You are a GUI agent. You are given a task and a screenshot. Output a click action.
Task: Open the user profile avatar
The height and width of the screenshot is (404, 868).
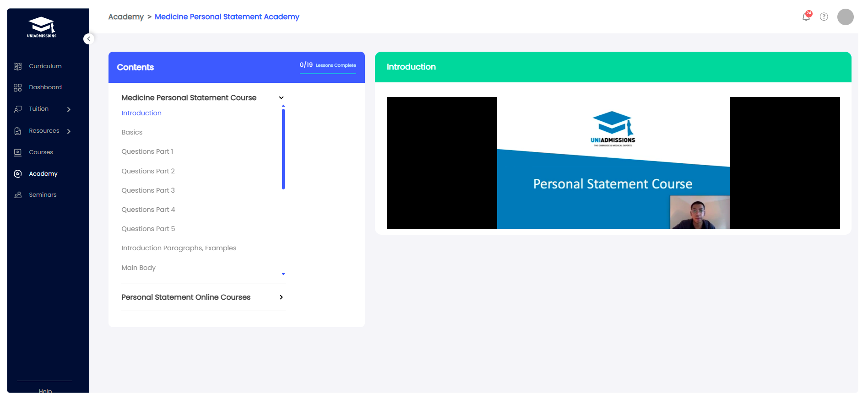coord(846,17)
